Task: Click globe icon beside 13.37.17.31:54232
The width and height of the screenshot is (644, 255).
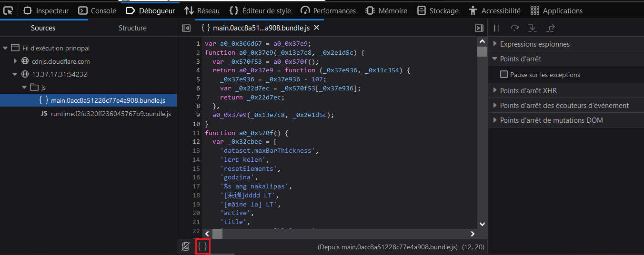Action: point(25,74)
